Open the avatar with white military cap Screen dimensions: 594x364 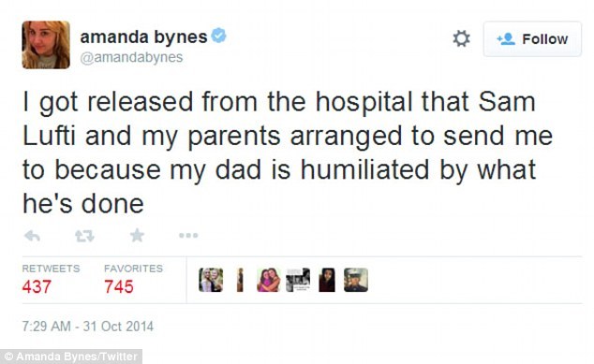coord(356,280)
